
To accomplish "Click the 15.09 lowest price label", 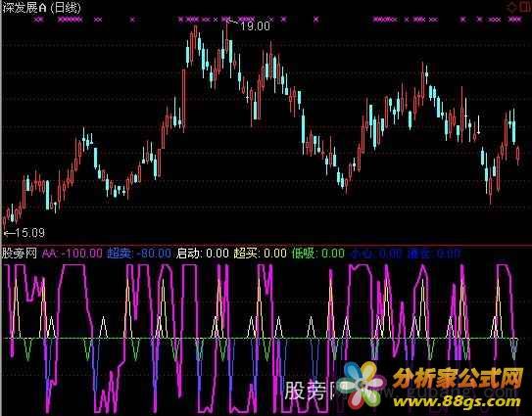I will [30, 233].
